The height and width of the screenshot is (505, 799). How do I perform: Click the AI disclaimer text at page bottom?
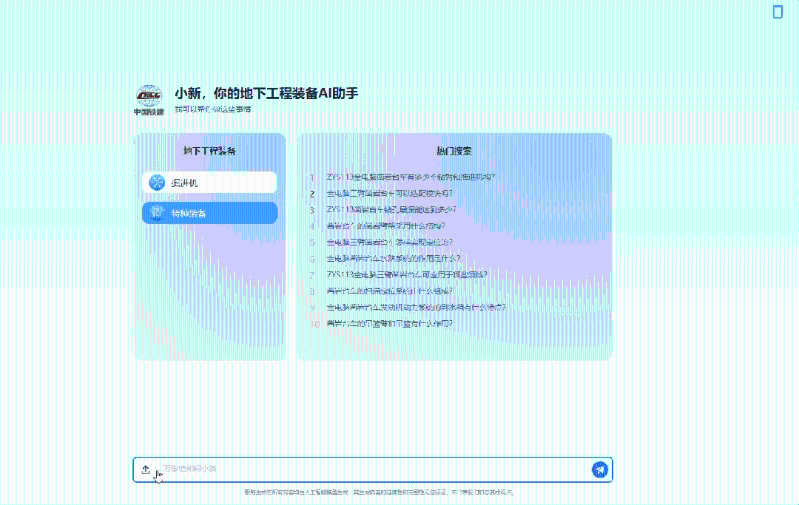(x=379, y=492)
